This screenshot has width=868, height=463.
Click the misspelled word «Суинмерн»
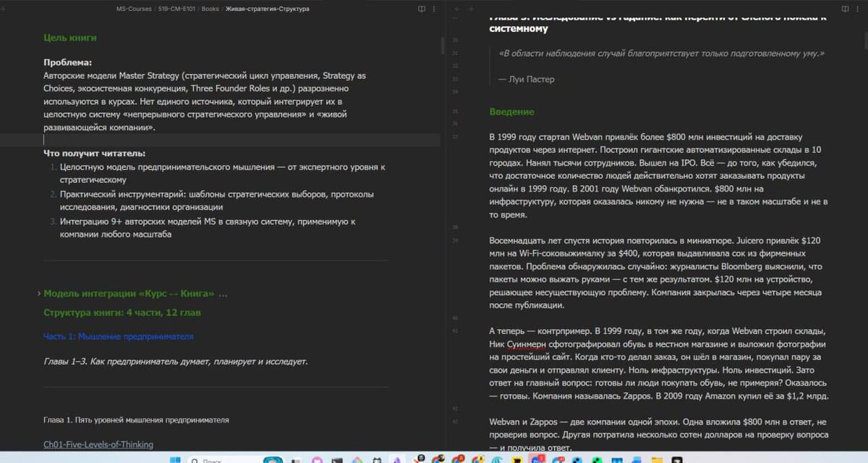[525, 344]
